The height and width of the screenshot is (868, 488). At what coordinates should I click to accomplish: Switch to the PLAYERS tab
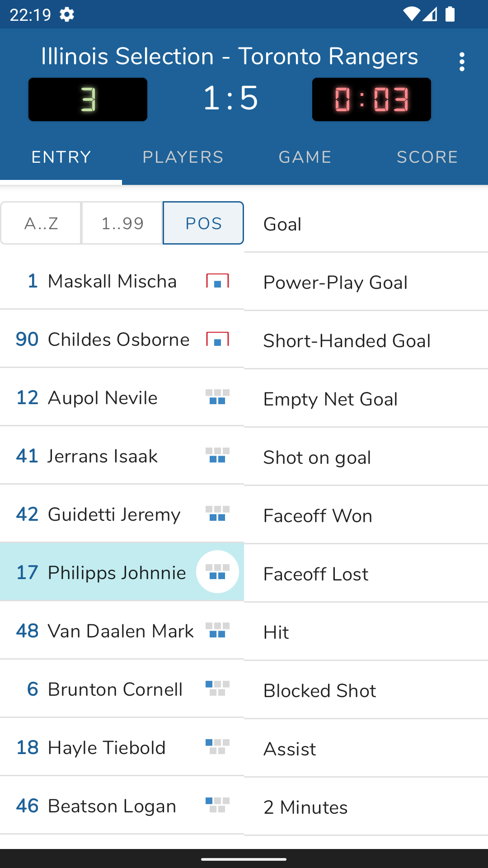183,157
